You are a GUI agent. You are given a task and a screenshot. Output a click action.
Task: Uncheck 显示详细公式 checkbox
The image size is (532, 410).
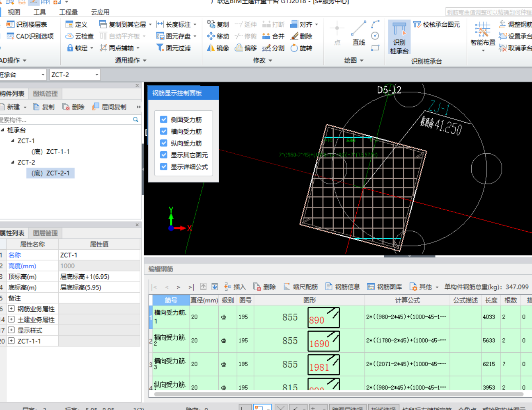point(164,166)
